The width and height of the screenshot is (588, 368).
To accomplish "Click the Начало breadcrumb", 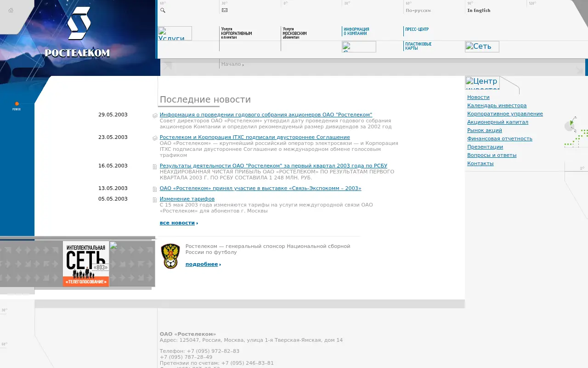I will (x=231, y=64).
